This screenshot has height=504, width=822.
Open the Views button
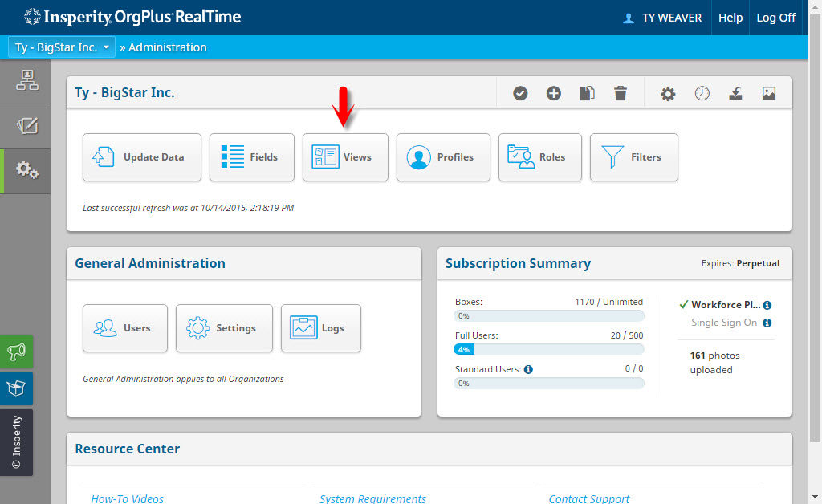pyautogui.click(x=345, y=157)
